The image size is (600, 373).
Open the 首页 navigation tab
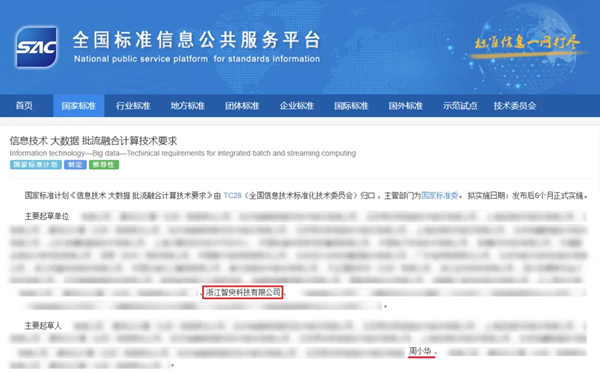pos(24,106)
